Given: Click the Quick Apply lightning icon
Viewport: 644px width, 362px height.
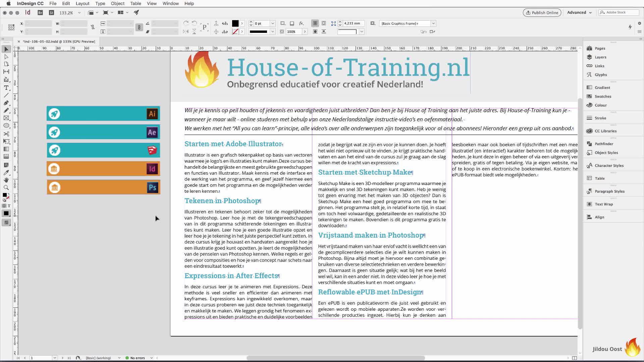Looking at the screenshot, I should (630, 27).
